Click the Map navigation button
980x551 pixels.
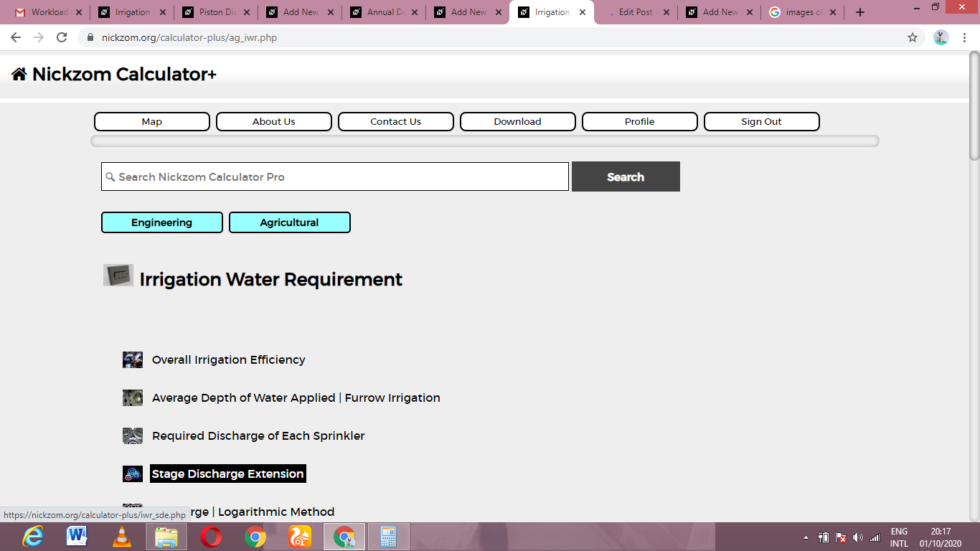tap(152, 122)
